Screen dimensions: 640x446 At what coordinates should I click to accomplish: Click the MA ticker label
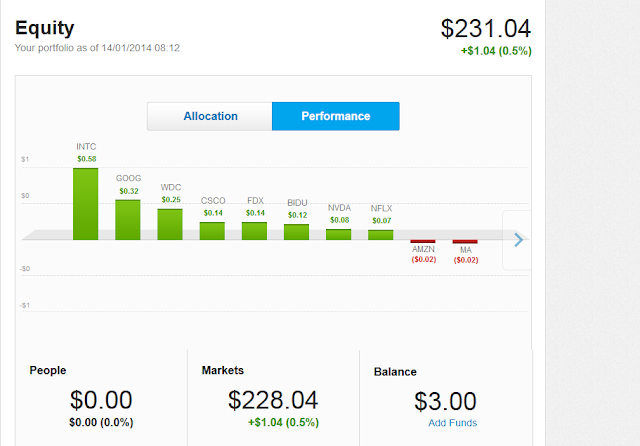tap(466, 250)
